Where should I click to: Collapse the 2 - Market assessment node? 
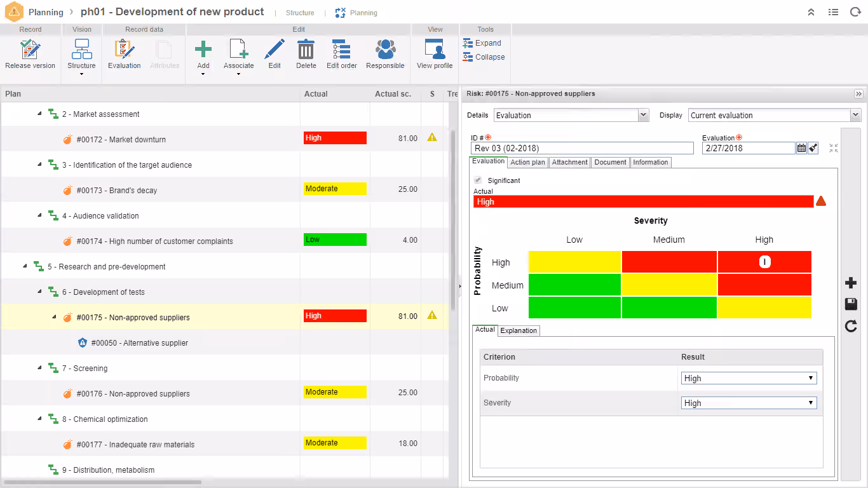tap(40, 114)
